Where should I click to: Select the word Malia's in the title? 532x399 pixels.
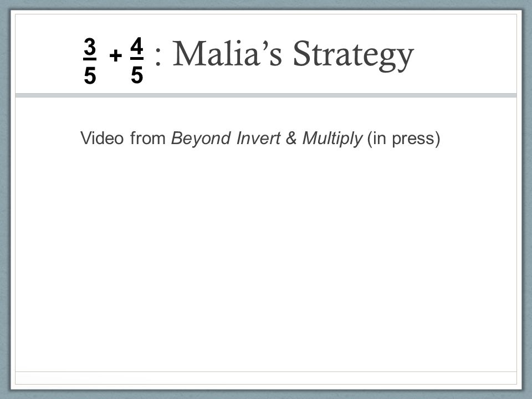click(227, 53)
